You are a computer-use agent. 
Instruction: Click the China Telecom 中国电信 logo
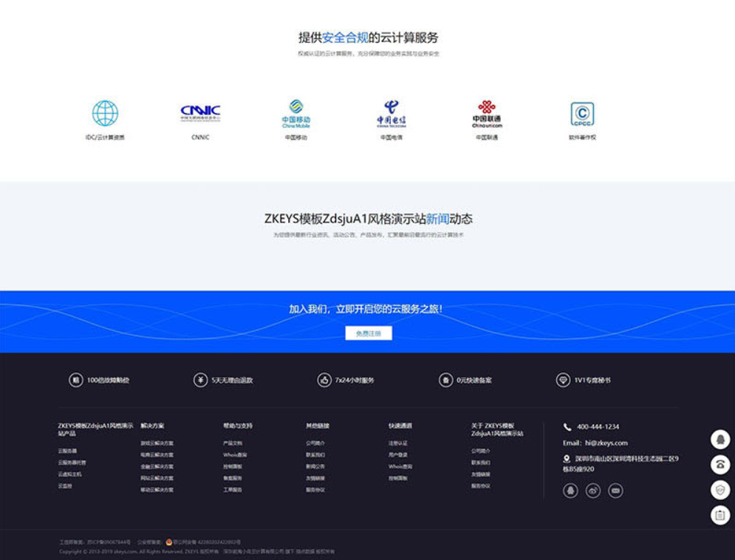[392, 114]
